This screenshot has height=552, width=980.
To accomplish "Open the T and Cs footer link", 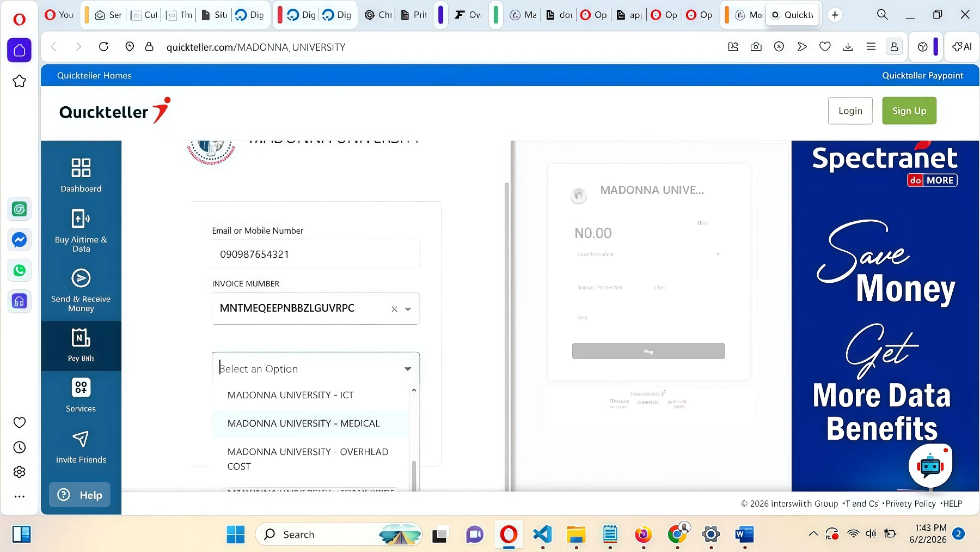I will 861,504.
